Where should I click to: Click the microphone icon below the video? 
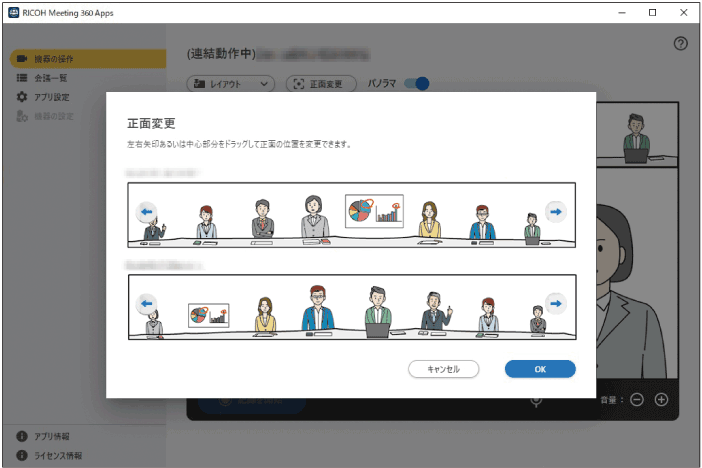536,400
